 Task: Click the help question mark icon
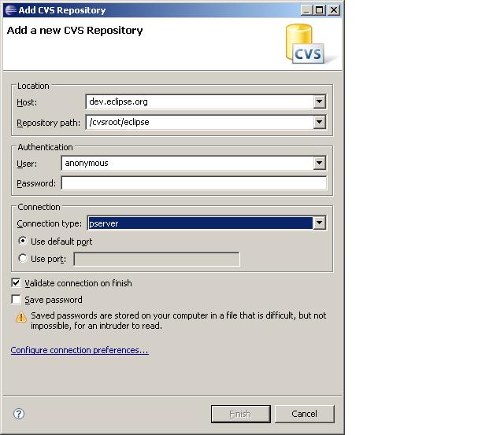(x=19, y=414)
